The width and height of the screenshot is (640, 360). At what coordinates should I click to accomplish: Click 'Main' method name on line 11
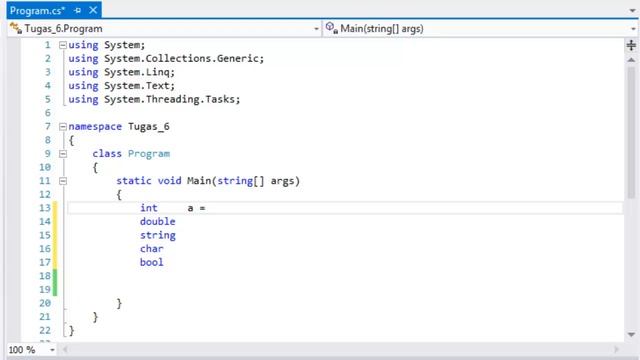pos(199,181)
